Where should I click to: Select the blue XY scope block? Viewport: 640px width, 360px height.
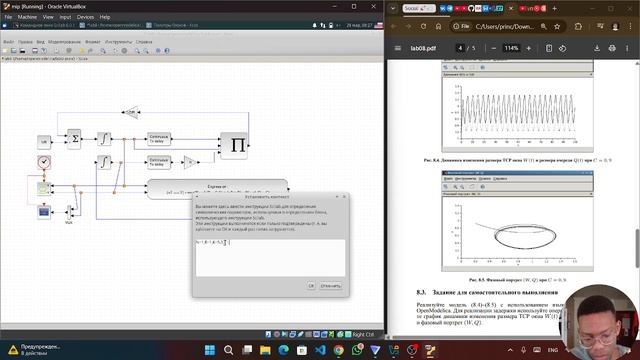tap(44, 212)
